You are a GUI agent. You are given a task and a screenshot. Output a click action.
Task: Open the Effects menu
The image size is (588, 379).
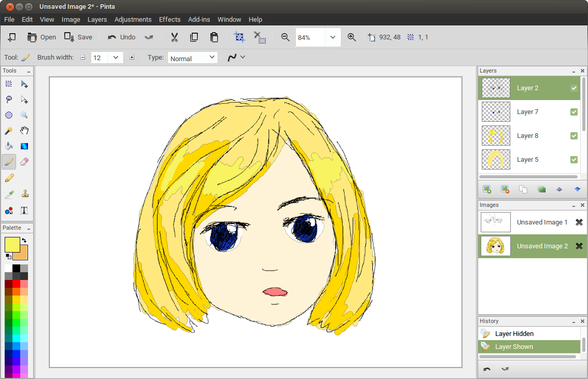click(169, 19)
